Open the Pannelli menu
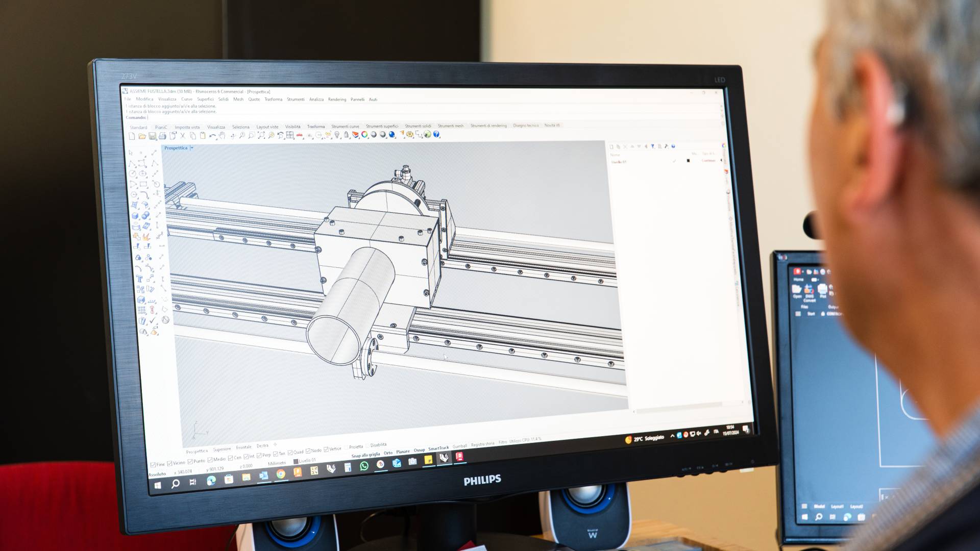Screen dimensions: 980x551 (x=357, y=99)
